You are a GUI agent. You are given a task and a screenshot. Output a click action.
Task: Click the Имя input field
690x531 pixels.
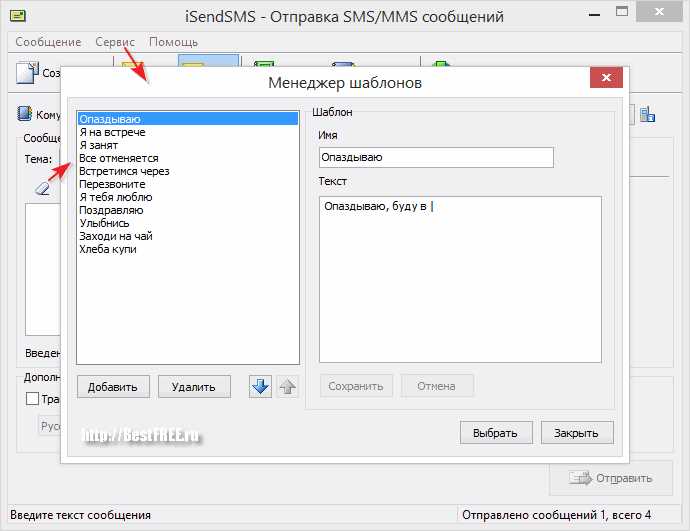coord(436,157)
